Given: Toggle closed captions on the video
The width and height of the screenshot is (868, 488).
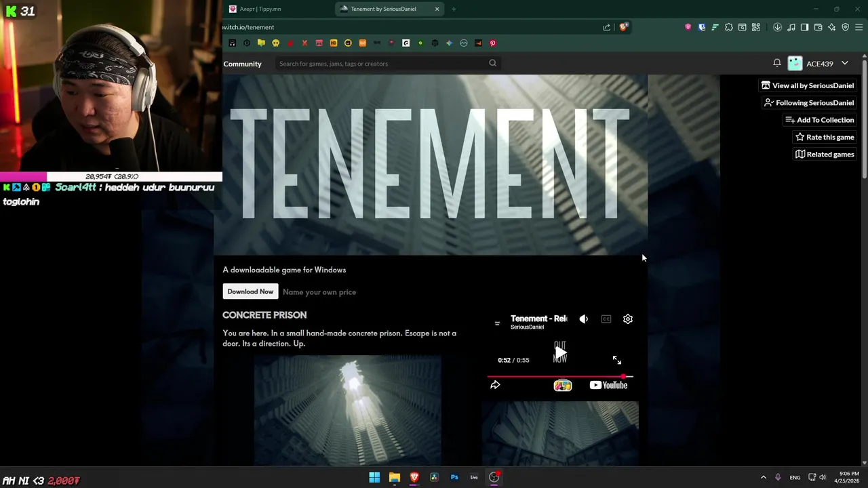Looking at the screenshot, I should click(606, 319).
